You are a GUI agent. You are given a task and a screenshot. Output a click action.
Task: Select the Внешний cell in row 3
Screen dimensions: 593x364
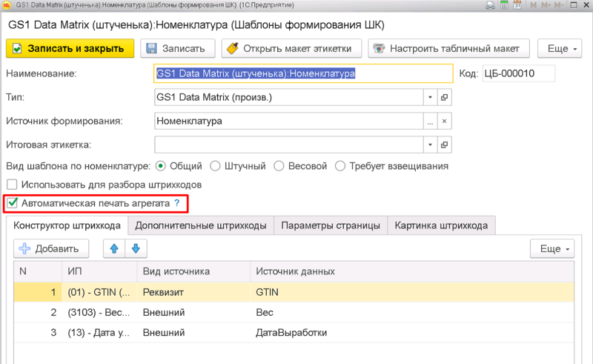[x=193, y=333]
